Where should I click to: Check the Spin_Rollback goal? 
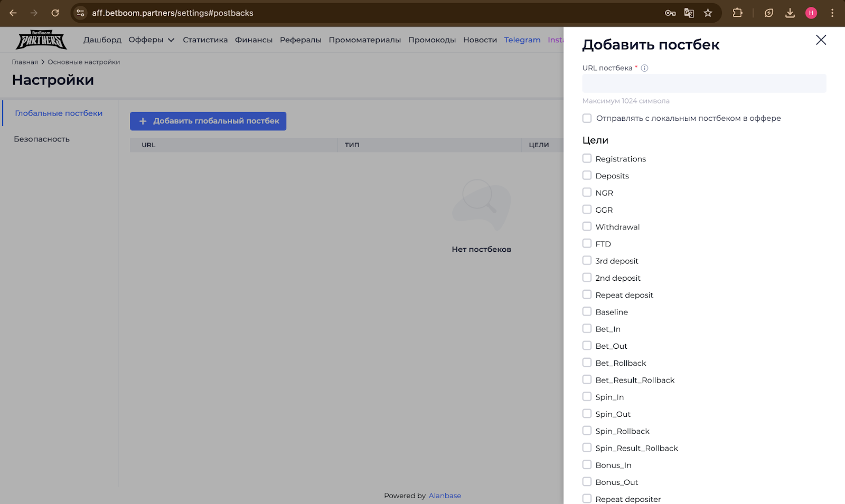click(587, 431)
